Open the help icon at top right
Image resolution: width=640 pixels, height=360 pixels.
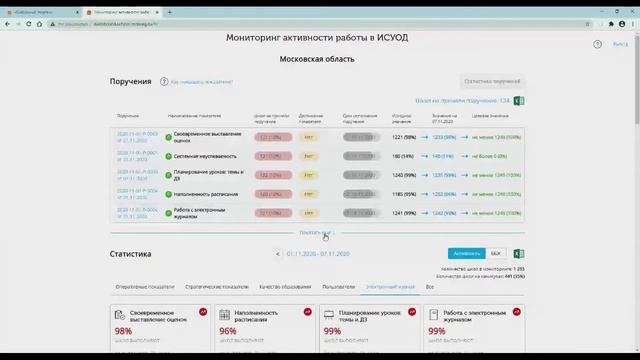pos(597,44)
